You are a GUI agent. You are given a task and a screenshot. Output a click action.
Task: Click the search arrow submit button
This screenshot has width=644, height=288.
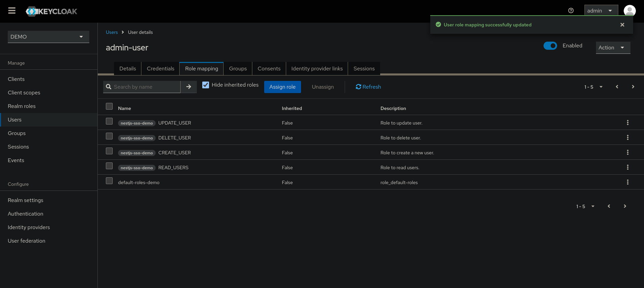pyautogui.click(x=189, y=87)
